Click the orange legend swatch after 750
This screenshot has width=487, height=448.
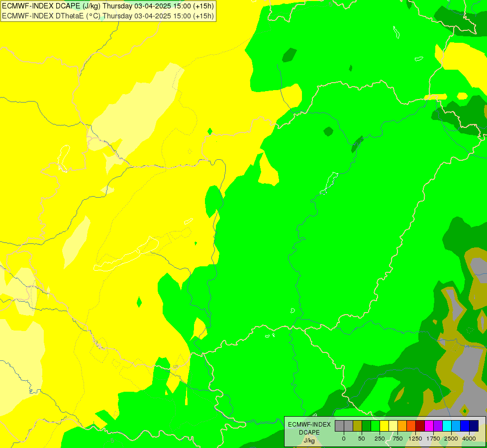coord(402,426)
